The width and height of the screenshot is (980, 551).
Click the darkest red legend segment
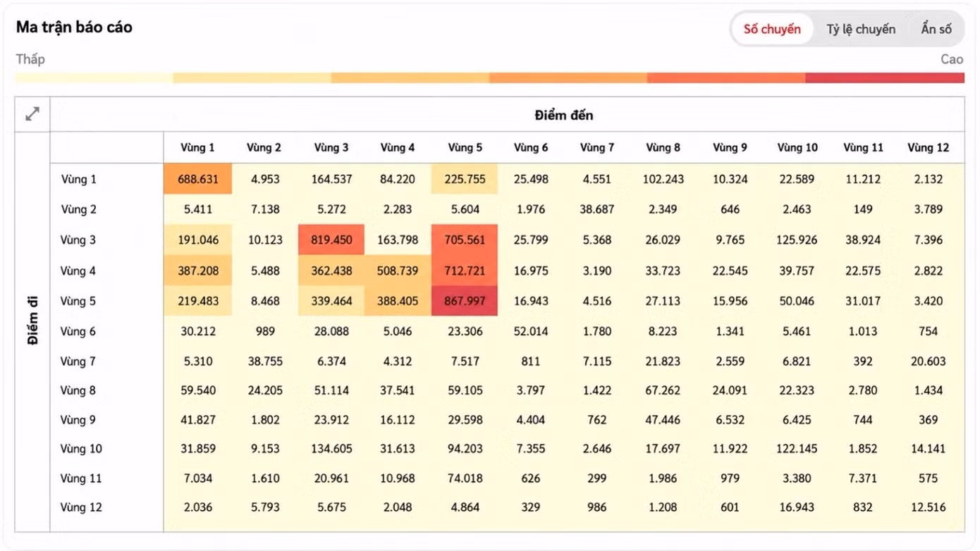tap(885, 78)
